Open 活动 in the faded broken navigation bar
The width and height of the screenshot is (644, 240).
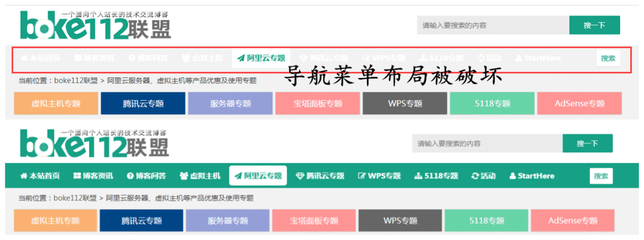coord(489,58)
